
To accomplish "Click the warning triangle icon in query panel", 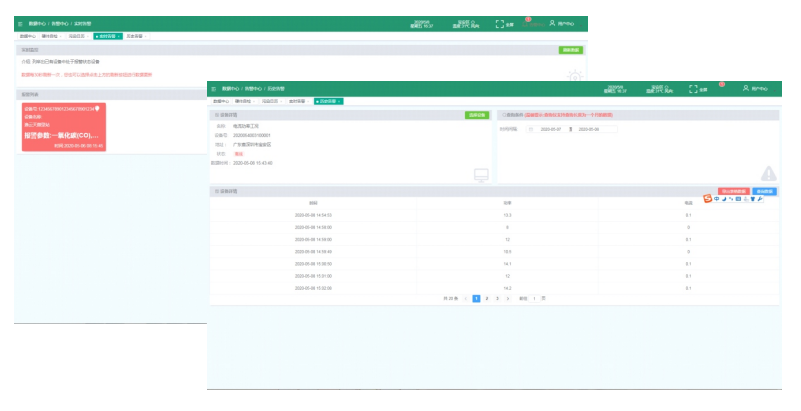I will pyautogui.click(x=768, y=173).
